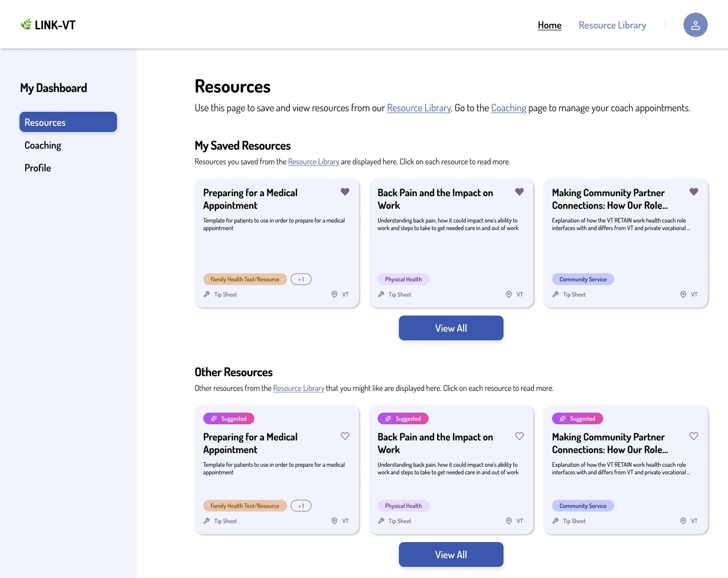
Task: Click location pin on Making Community Partner card
Action: 683,294
